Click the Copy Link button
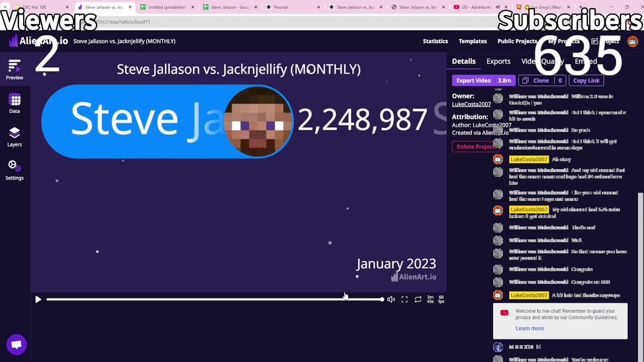 [x=586, y=80]
